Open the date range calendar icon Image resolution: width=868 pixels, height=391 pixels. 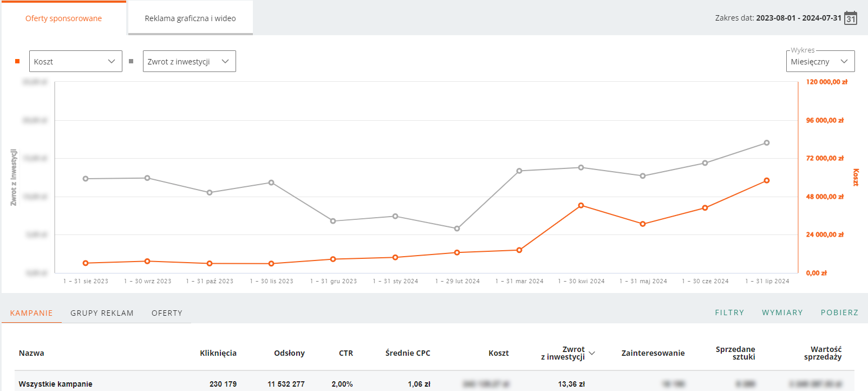click(851, 18)
